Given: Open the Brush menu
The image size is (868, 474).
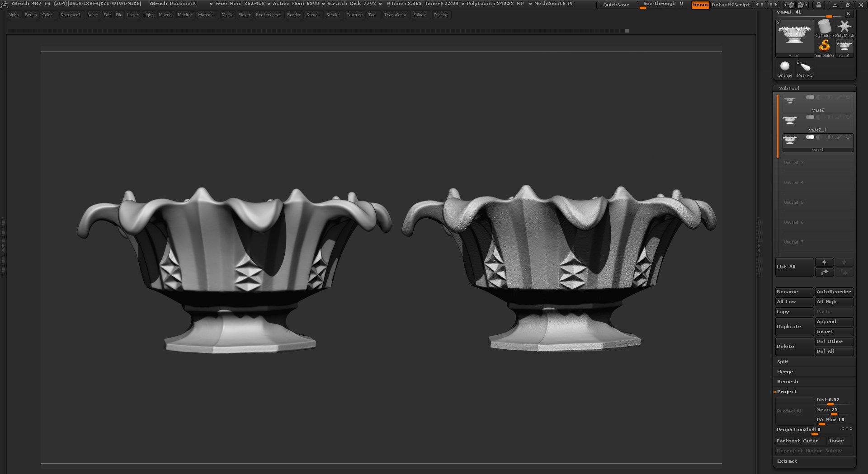Looking at the screenshot, I should tap(31, 15).
